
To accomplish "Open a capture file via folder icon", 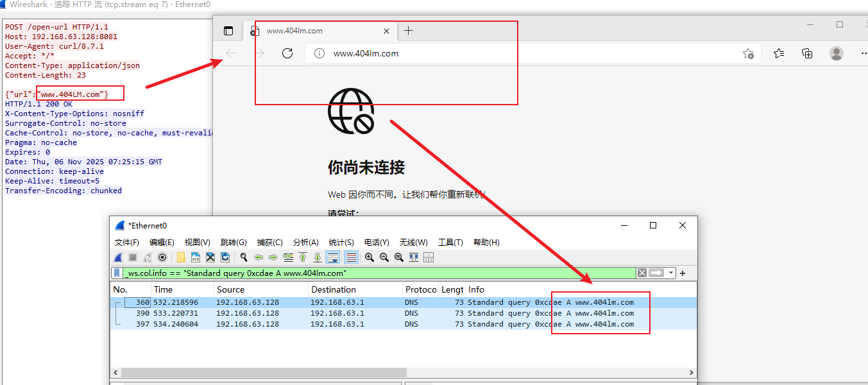I will point(181,257).
